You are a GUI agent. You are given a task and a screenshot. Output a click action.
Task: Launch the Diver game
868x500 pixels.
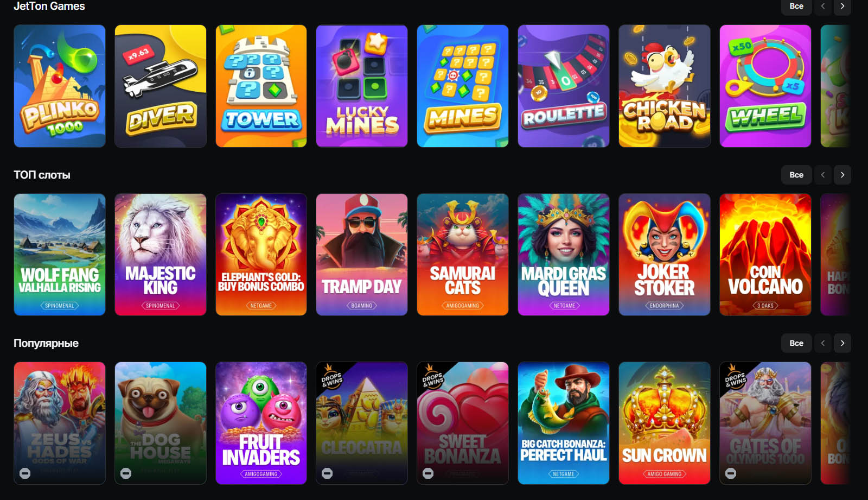(161, 86)
